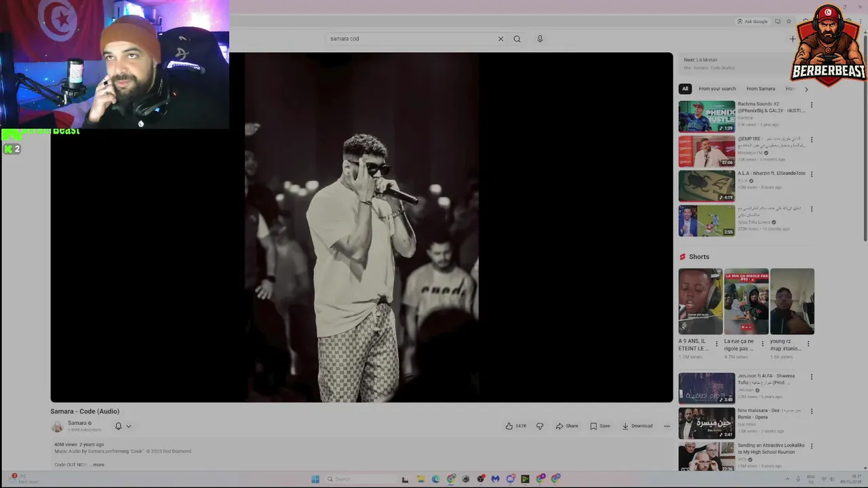The height and width of the screenshot is (488, 868).
Task: Bookmark this page with the star
Action: 788,21
